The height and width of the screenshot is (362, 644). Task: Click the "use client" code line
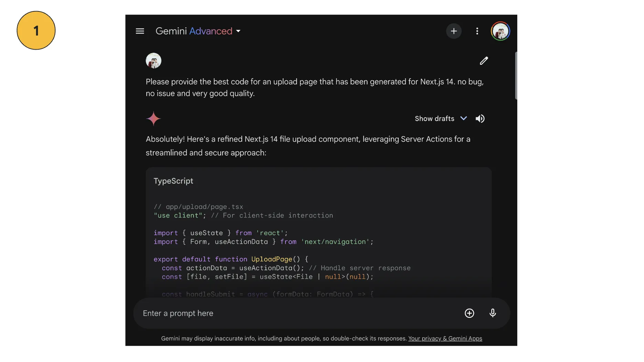[x=243, y=215]
